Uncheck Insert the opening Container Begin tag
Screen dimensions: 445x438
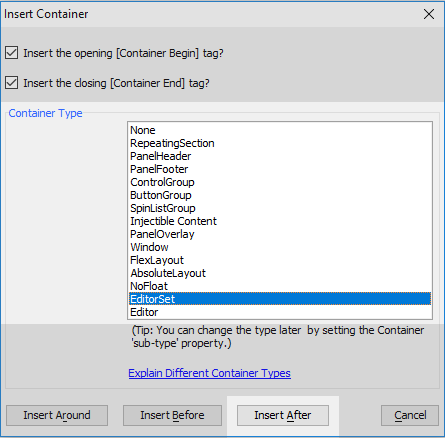click(x=12, y=53)
